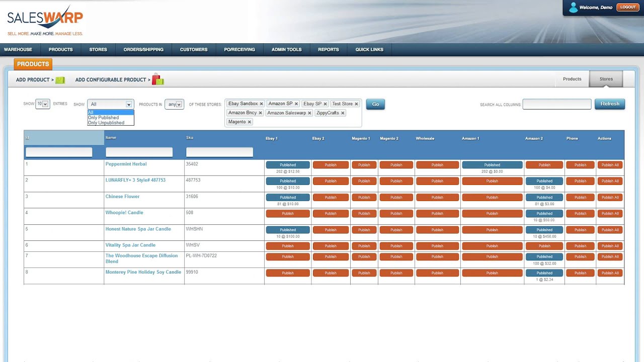Image resolution: width=644 pixels, height=362 pixels.
Task: Remove the Amazon Saleswarp store tag
Action: click(x=309, y=113)
